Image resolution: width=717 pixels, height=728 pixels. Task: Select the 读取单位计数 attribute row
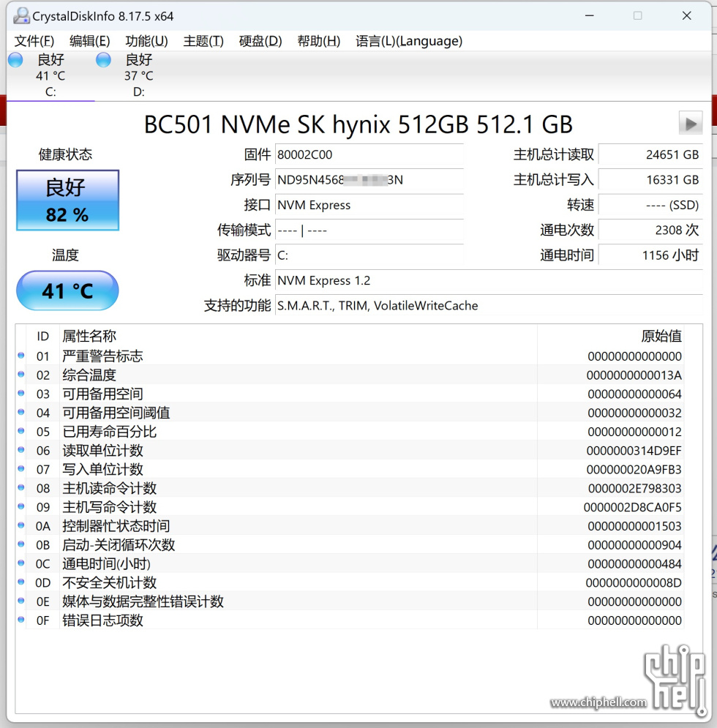pyautogui.click(x=350, y=451)
